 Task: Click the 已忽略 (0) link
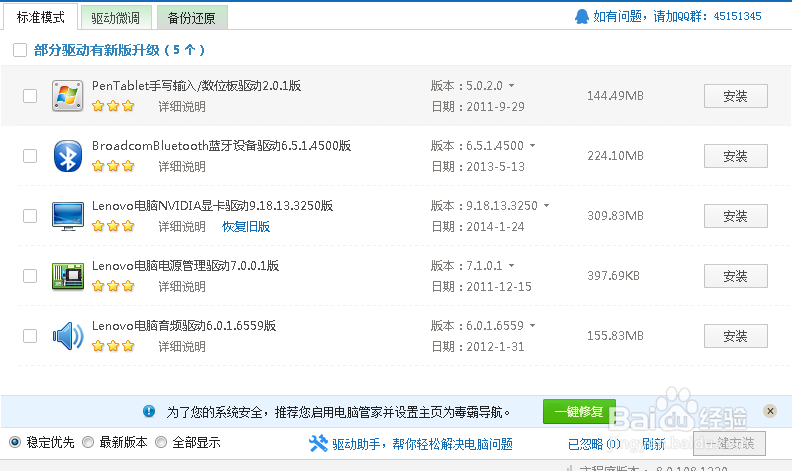[x=595, y=444]
